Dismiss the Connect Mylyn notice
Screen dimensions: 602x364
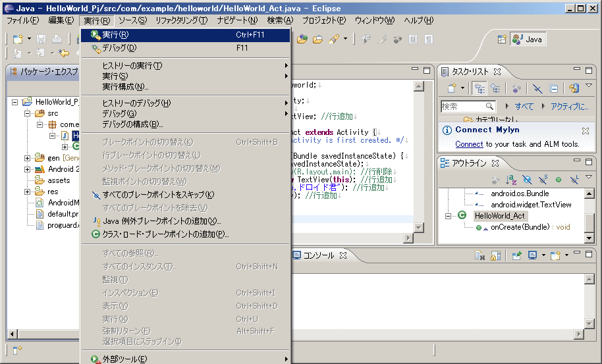pos(585,131)
